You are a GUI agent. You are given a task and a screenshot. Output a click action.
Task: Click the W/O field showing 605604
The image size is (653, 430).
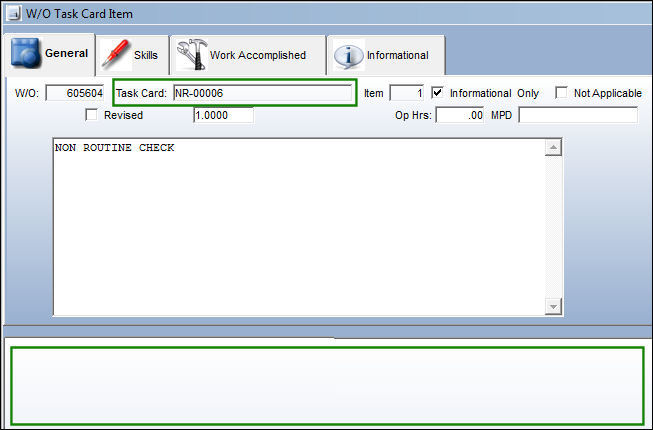point(75,93)
